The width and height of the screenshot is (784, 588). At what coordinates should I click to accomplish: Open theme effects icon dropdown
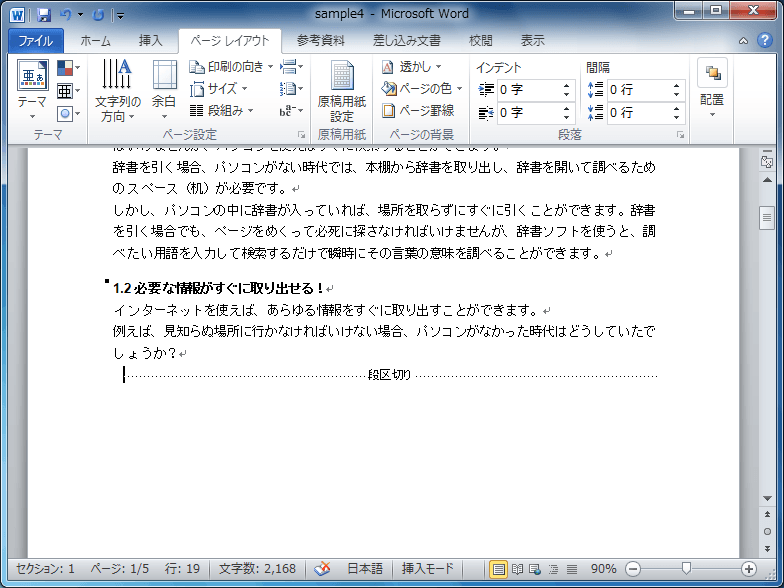pyautogui.click(x=68, y=114)
